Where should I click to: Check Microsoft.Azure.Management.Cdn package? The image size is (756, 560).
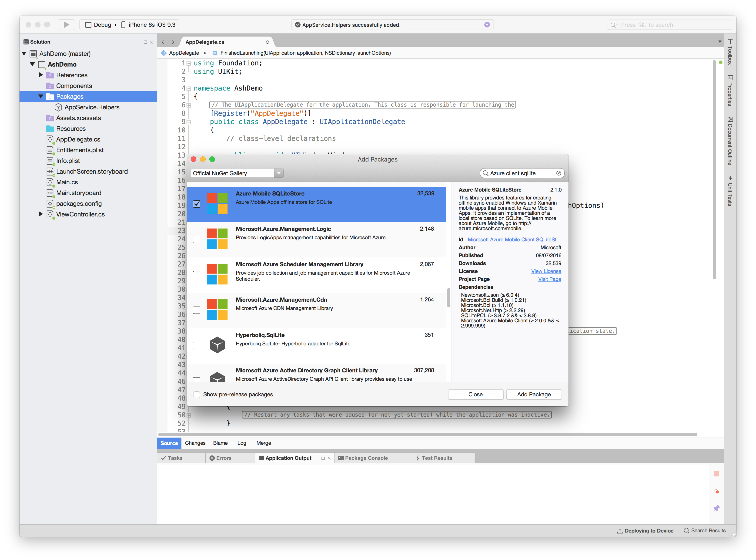coord(197,310)
